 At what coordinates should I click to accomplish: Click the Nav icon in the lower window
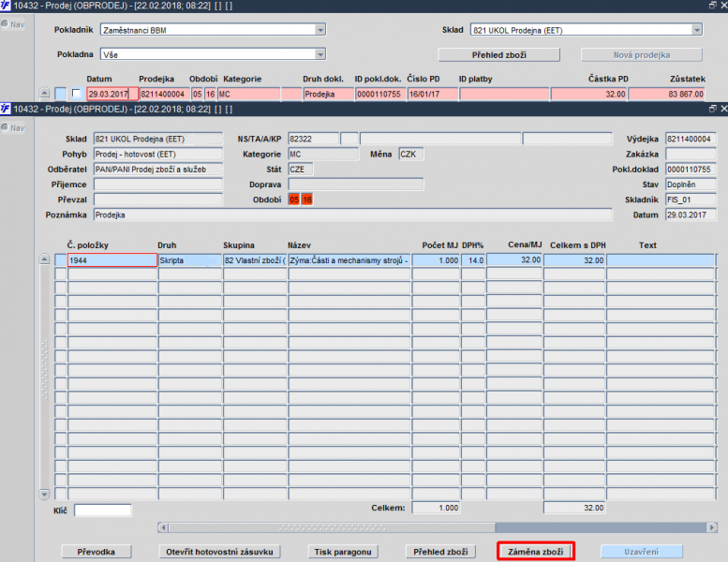(x=14, y=127)
